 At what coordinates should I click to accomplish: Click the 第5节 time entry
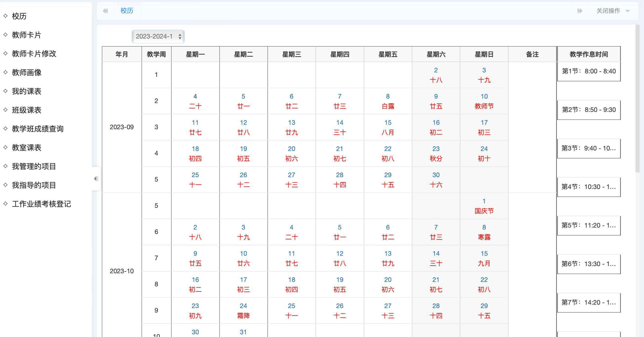[x=589, y=225]
